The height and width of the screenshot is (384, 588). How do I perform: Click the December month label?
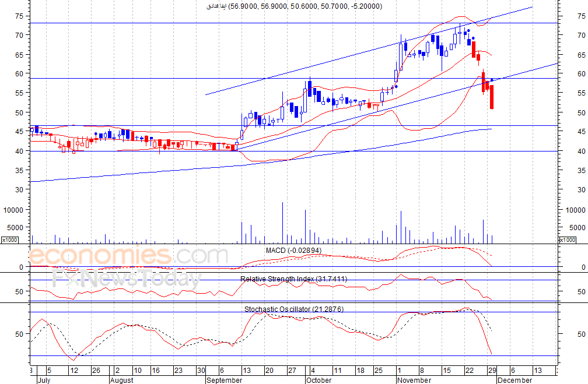(x=514, y=380)
